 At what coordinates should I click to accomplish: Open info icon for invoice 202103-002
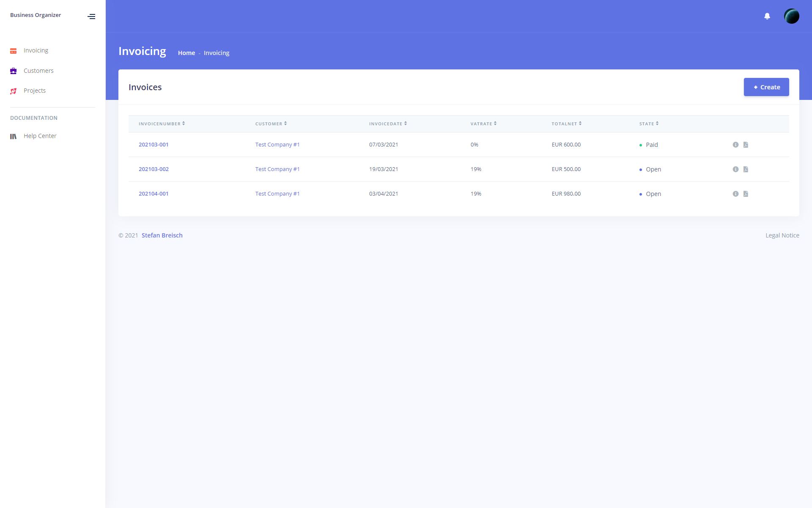coord(735,169)
